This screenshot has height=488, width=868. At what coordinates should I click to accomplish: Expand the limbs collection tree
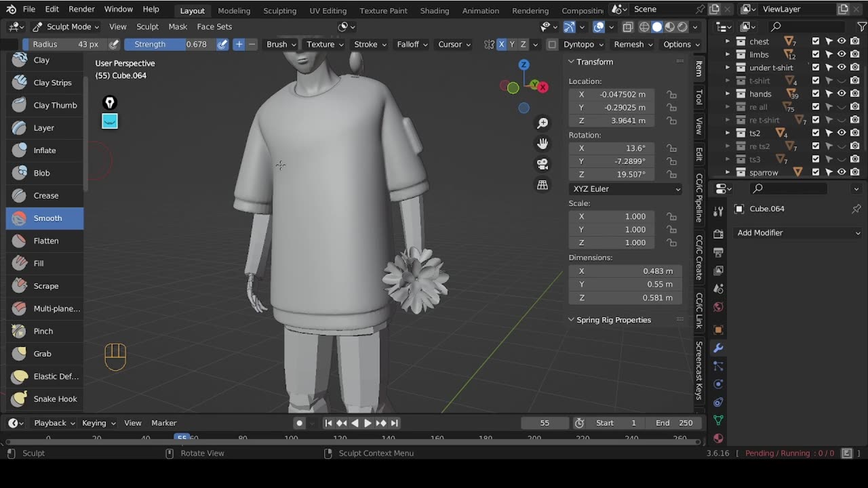(x=728, y=54)
